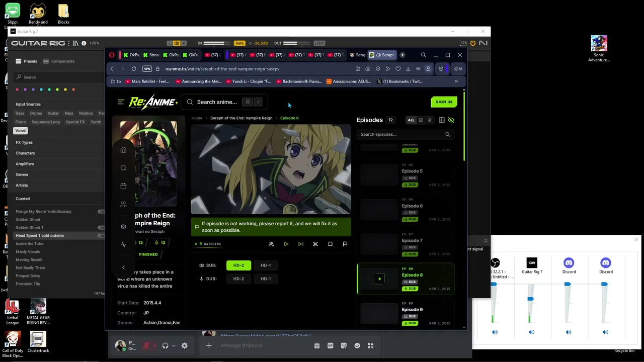The width and height of the screenshot is (644, 362).
Task: Select the DUB HD-1 server
Action: tap(266, 279)
